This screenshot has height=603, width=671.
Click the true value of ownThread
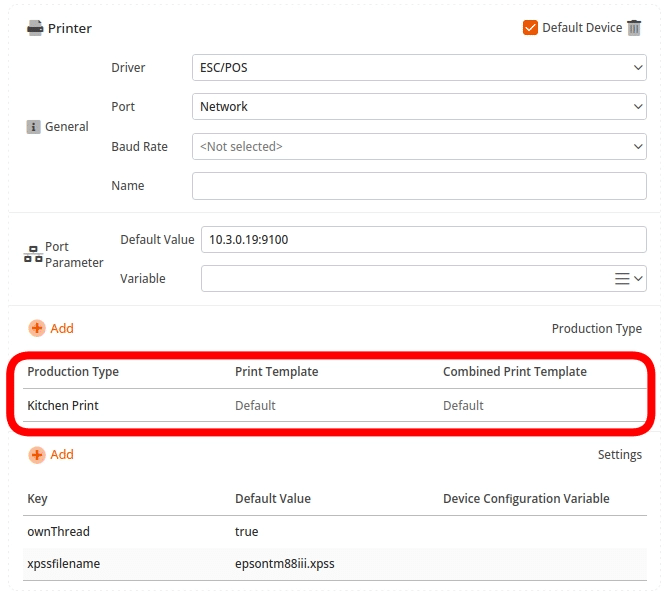[x=246, y=532]
